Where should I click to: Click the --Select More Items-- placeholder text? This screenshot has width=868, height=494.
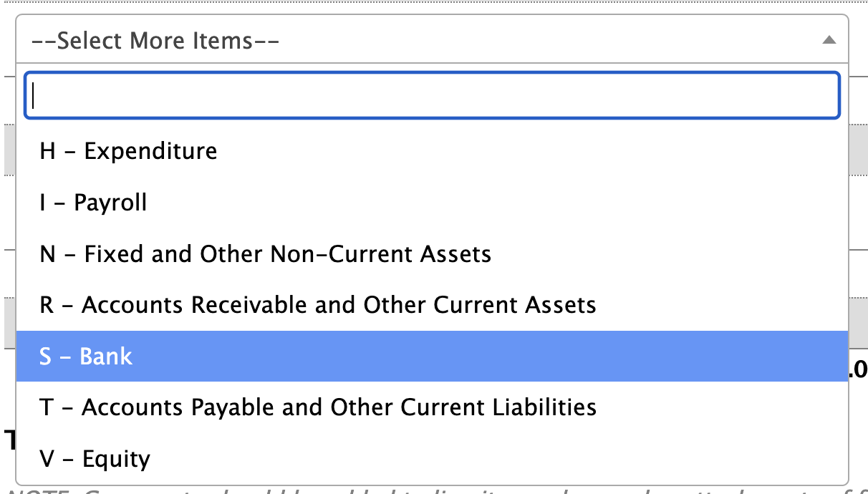pos(155,40)
